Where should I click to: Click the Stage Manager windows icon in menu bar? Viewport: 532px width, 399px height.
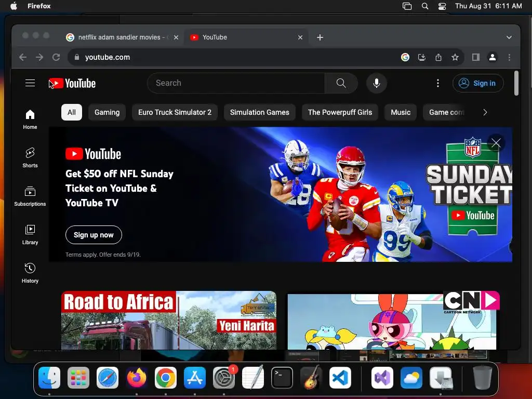tap(407, 6)
